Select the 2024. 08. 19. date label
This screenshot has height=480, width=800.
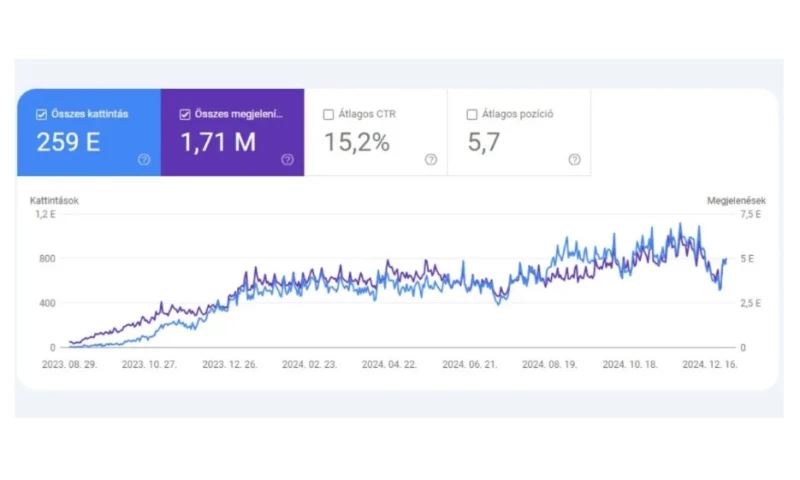[549, 365]
